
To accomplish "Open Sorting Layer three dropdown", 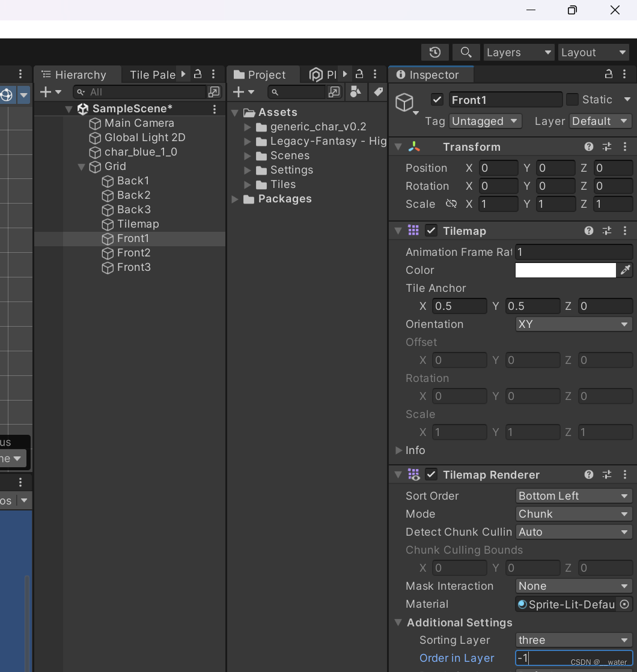I will tap(573, 640).
